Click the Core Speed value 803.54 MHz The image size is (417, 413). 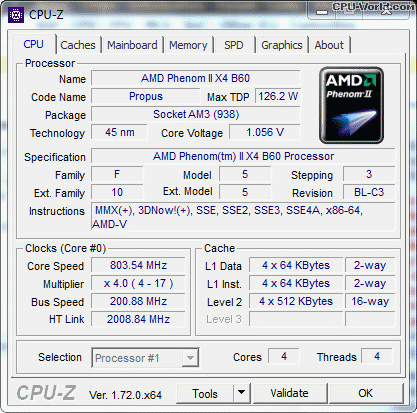click(x=138, y=266)
